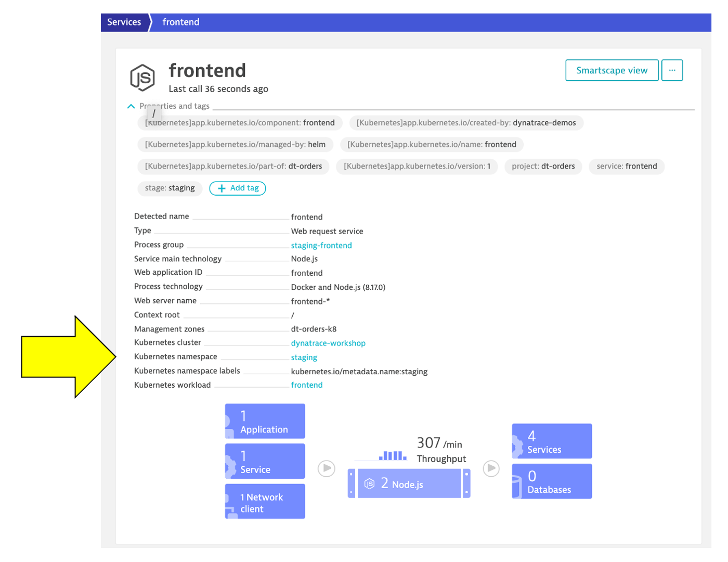The image size is (728, 562).
Task: Click the play arrow right of Node.js
Action: coord(491,468)
